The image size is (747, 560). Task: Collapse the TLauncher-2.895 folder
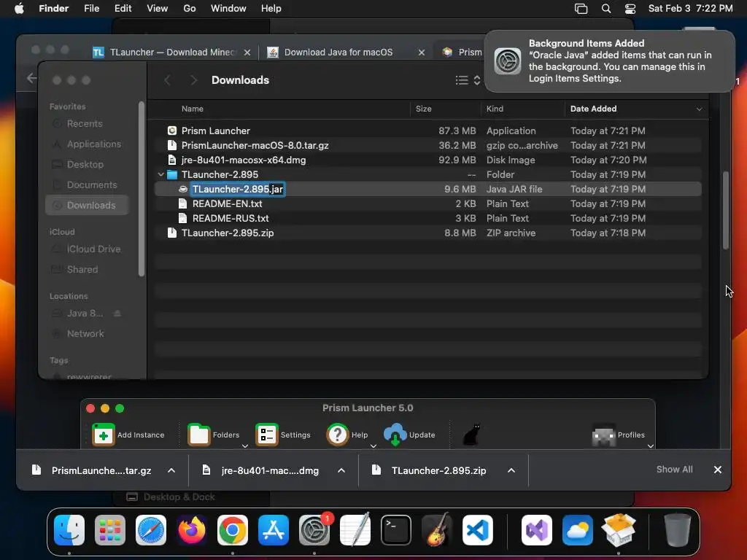pyautogui.click(x=160, y=175)
